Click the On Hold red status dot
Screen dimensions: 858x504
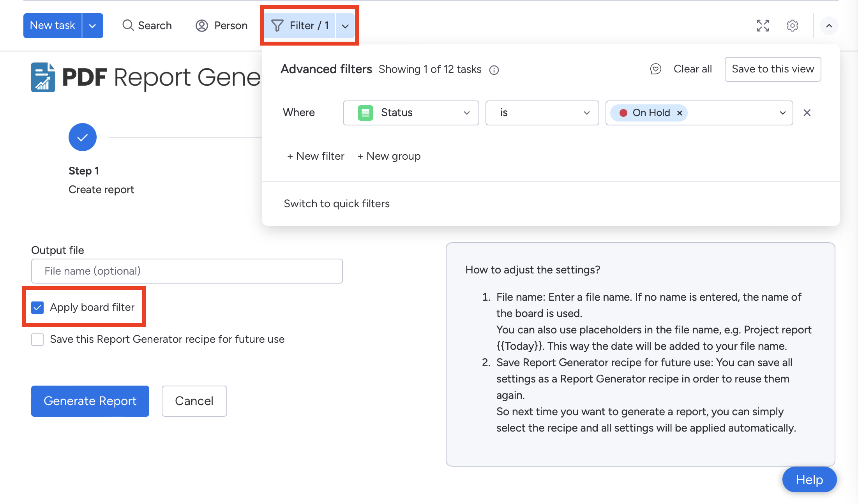point(623,113)
